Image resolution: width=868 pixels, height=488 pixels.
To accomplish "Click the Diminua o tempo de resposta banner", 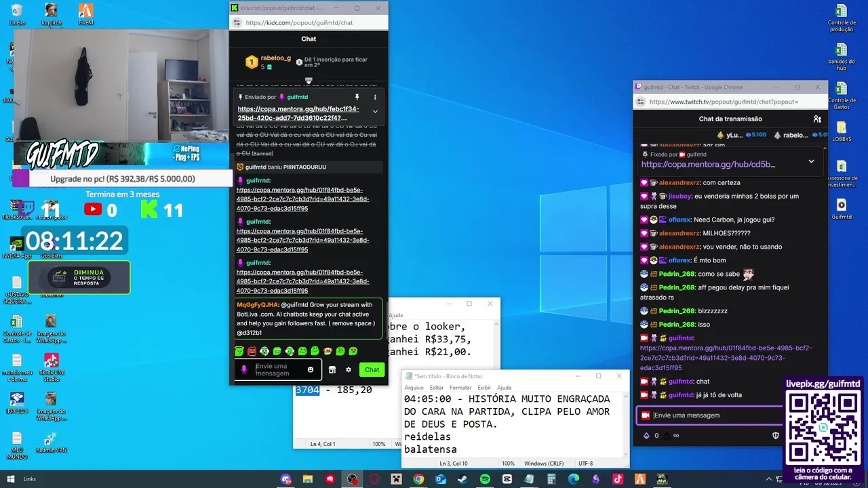I will point(79,277).
